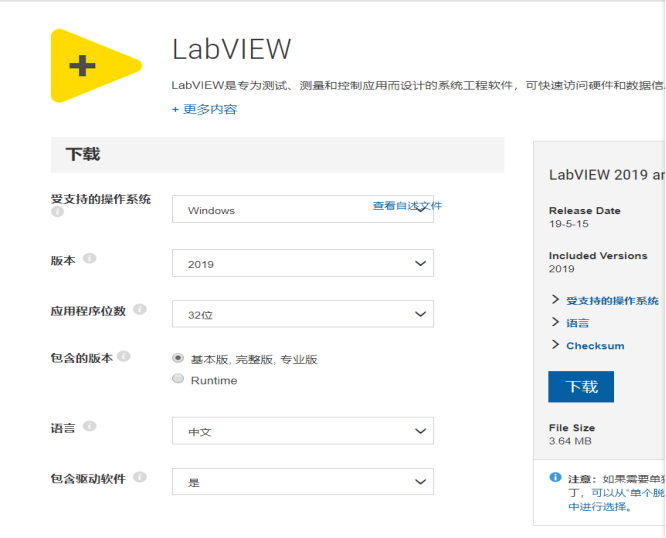Select 基本版, 完整版, 专业版 radio button

coord(178,358)
